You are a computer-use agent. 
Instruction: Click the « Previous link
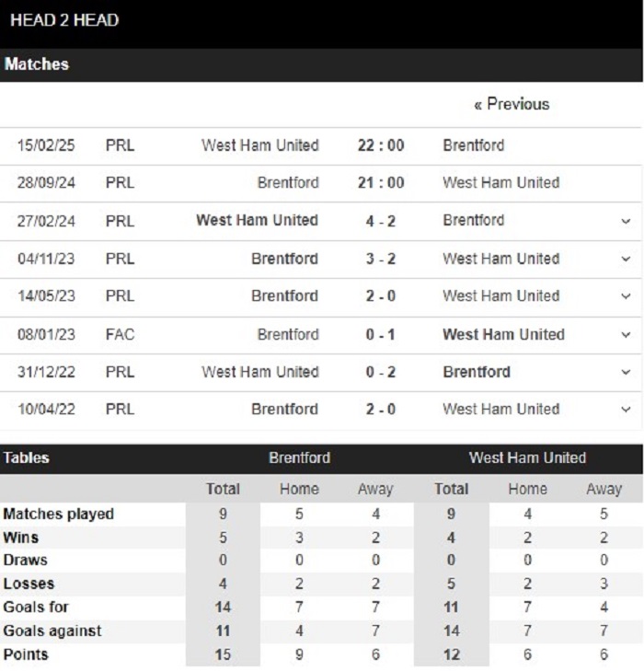point(511,104)
